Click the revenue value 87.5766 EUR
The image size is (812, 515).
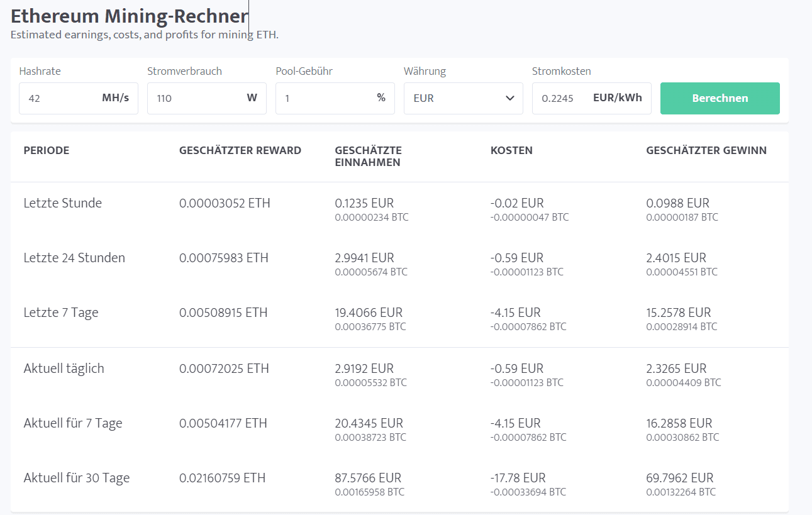(368, 478)
